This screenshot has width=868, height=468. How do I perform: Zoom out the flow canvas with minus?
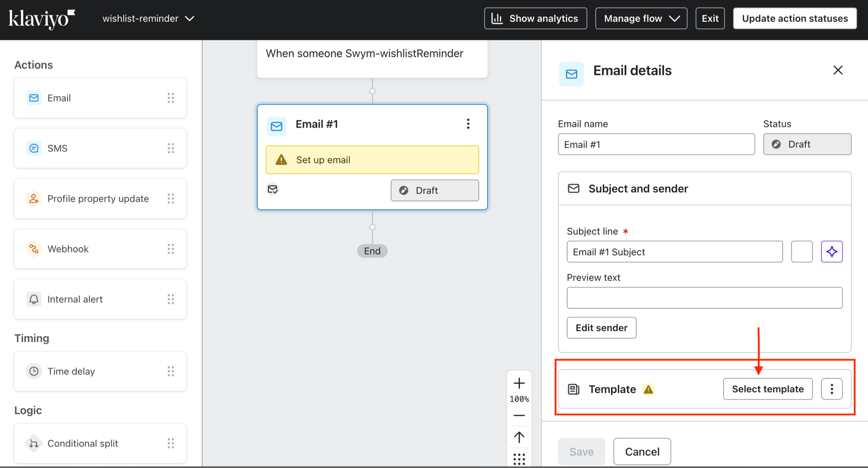tap(519, 415)
